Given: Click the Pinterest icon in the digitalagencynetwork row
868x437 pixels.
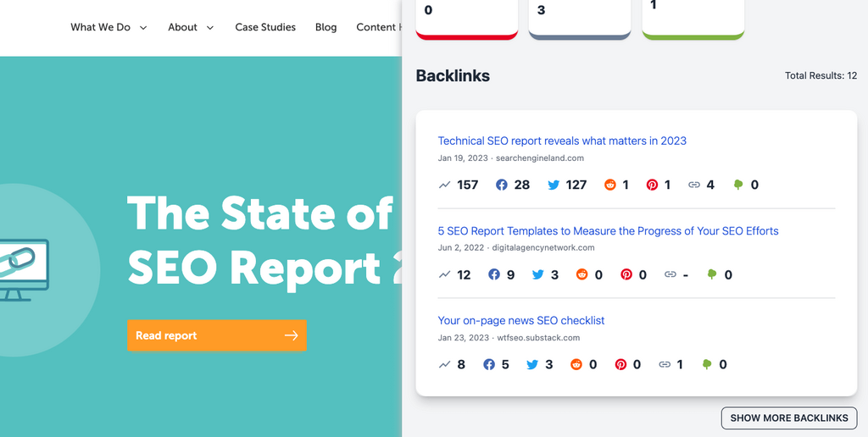Looking at the screenshot, I should coord(626,274).
